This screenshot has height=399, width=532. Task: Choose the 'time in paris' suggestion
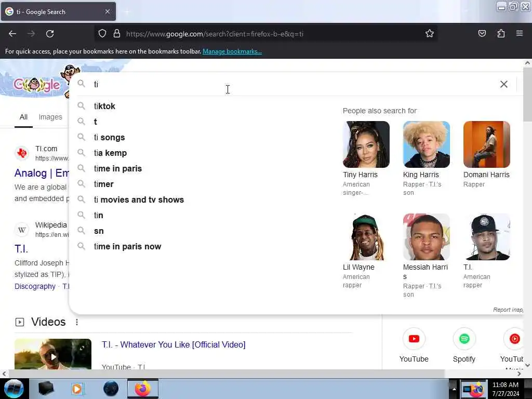coord(118,169)
